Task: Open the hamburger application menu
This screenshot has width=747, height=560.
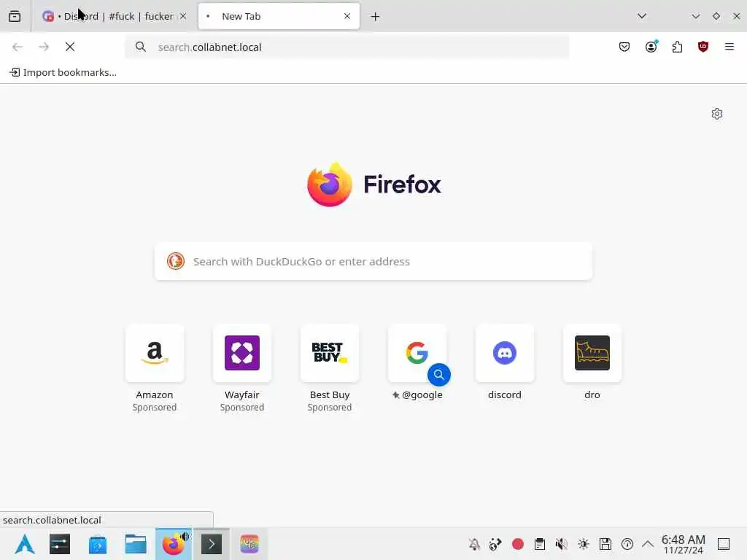Action: tap(729, 47)
